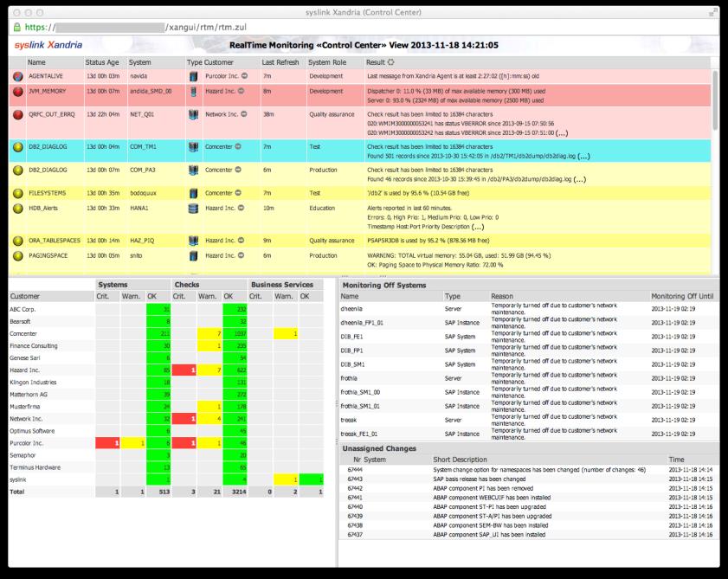Screen dimensions: 728x579
Task: Click the type icon for COM_TM1 system
Action: [194, 147]
